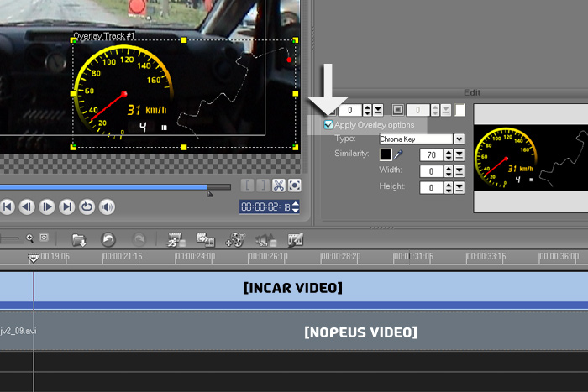Click the timecode field showing 00:00:02:18
Viewport: 588px width, 392px height.
(x=264, y=206)
